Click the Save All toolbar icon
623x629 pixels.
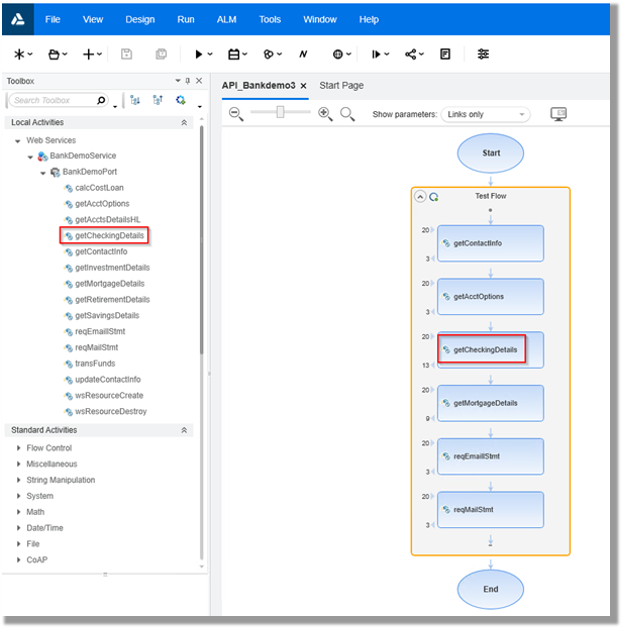(x=161, y=54)
